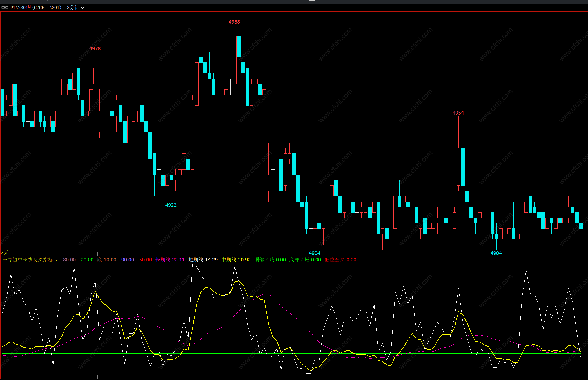
Task: Click the 4954 spike price label
Action: [458, 113]
